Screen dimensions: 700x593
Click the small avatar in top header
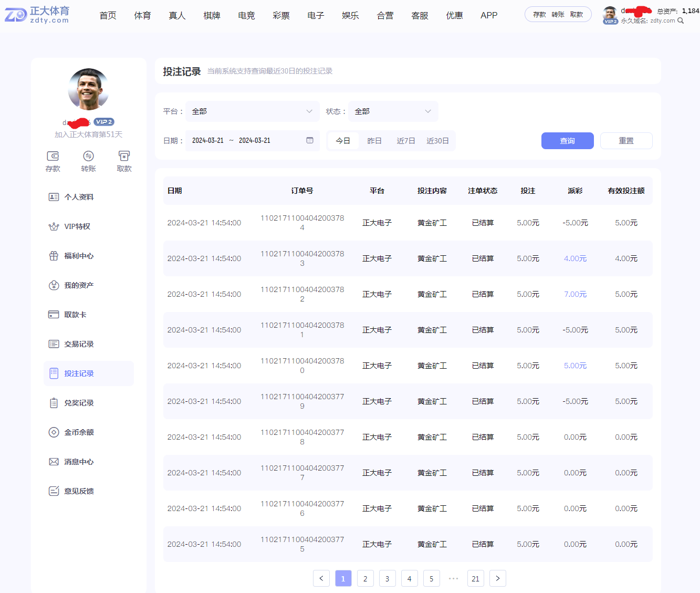pyautogui.click(x=610, y=14)
